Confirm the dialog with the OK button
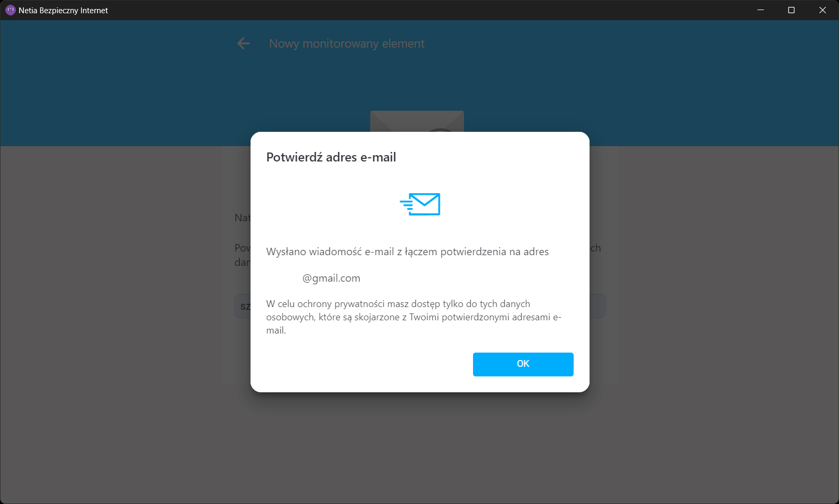 click(523, 364)
